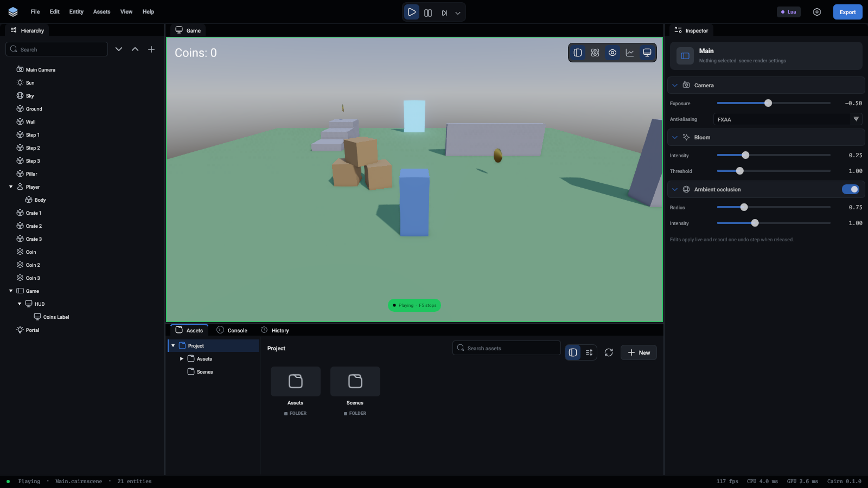Image resolution: width=868 pixels, height=488 pixels.
Task: Open the File menu
Action: coord(35,11)
